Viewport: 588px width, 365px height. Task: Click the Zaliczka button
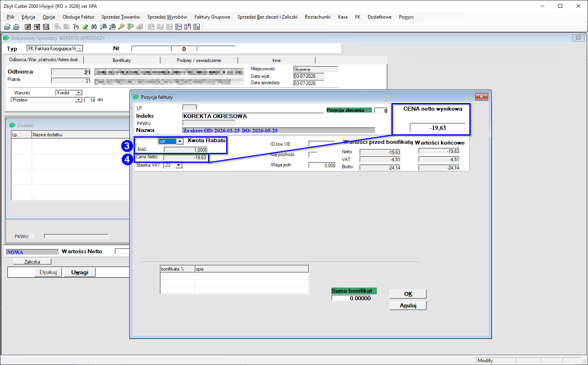(32, 262)
